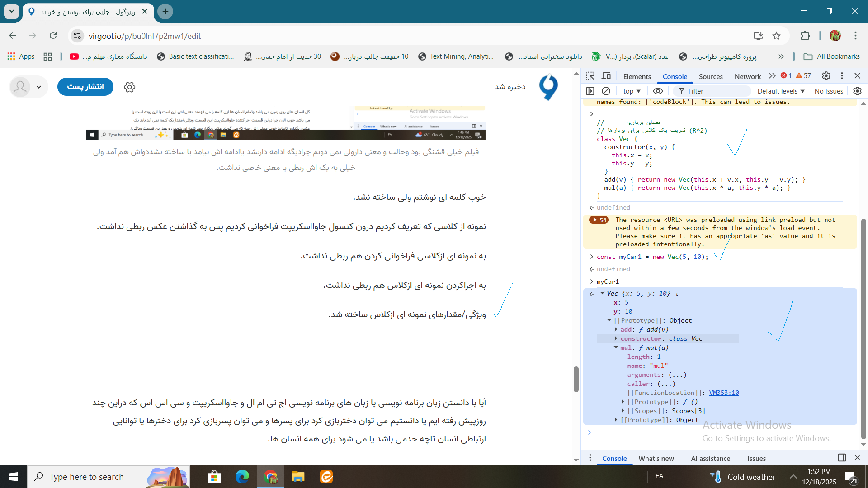This screenshot has height=488, width=868.
Task: Collapse the mul function tree node
Action: pyautogui.click(x=616, y=347)
